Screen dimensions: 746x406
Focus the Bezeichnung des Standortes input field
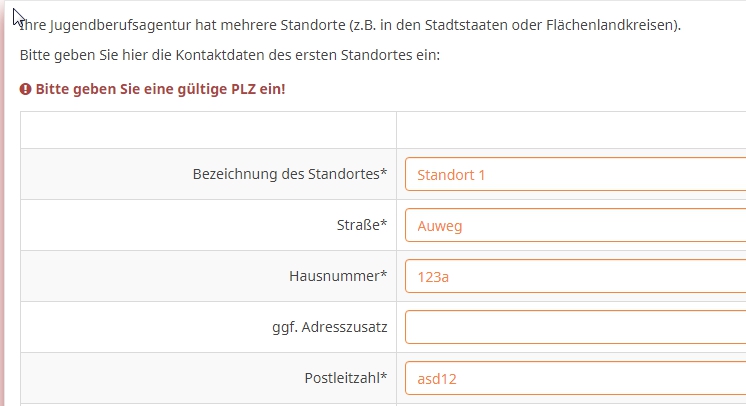pos(575,174)
